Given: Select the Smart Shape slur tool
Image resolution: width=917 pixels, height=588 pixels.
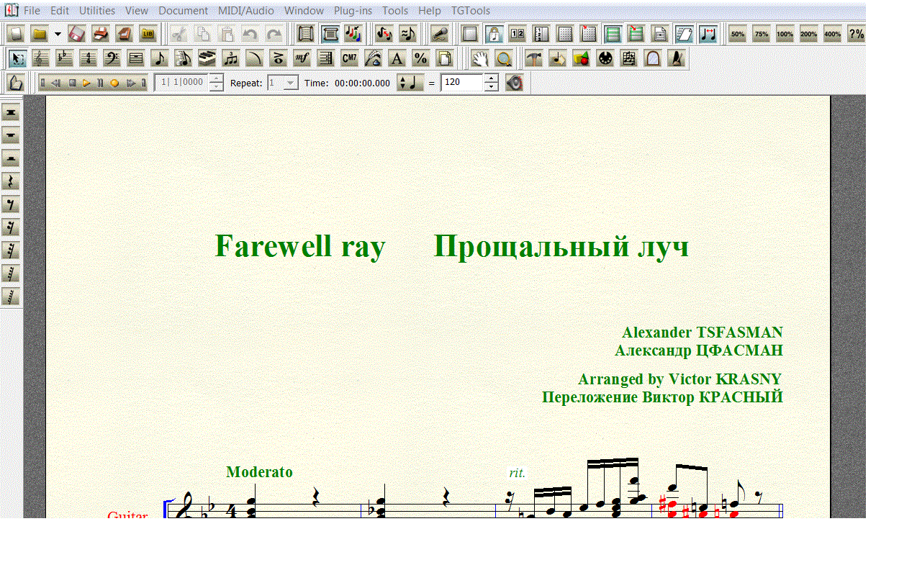Looking at the screenshot, I should [x=254, y=58].
